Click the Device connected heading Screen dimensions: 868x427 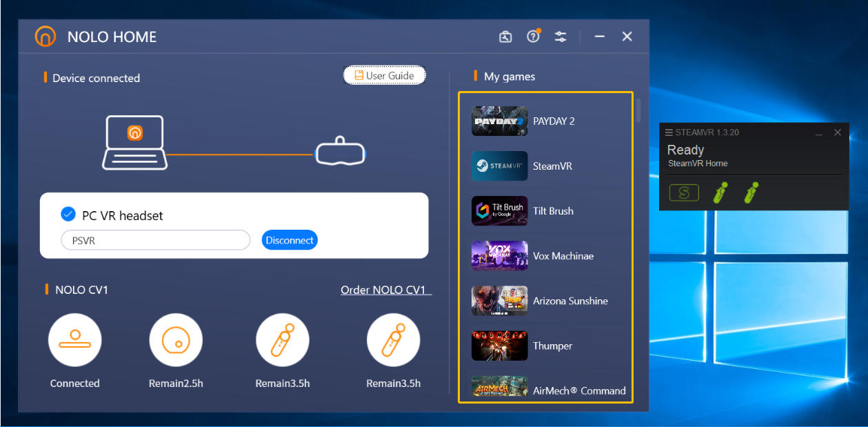96,78
